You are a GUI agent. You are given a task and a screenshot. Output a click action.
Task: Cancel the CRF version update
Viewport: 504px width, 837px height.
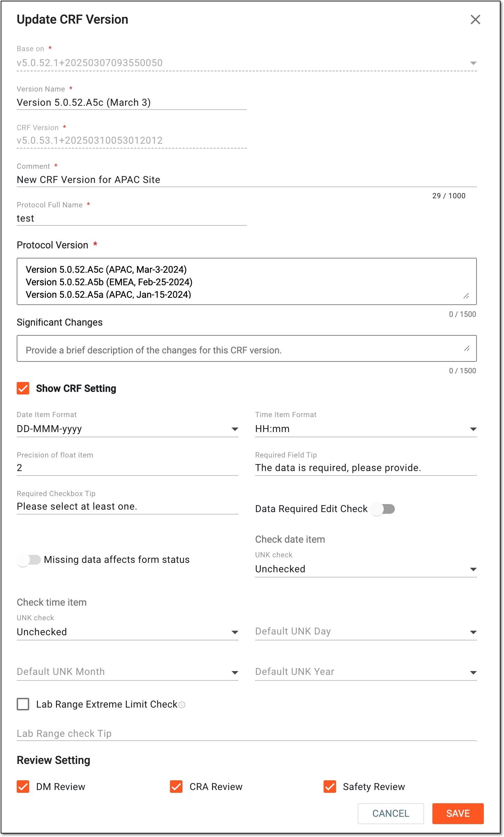point(391,813)
